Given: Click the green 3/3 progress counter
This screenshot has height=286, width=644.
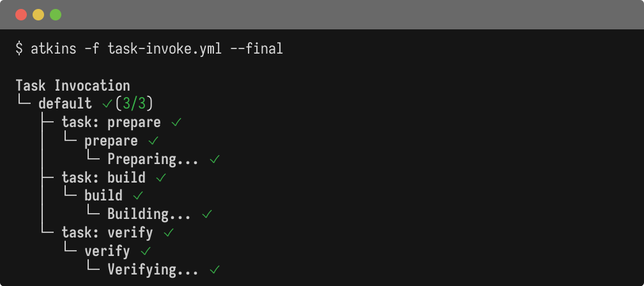Looking at the screenshot, I should (134, 103).
